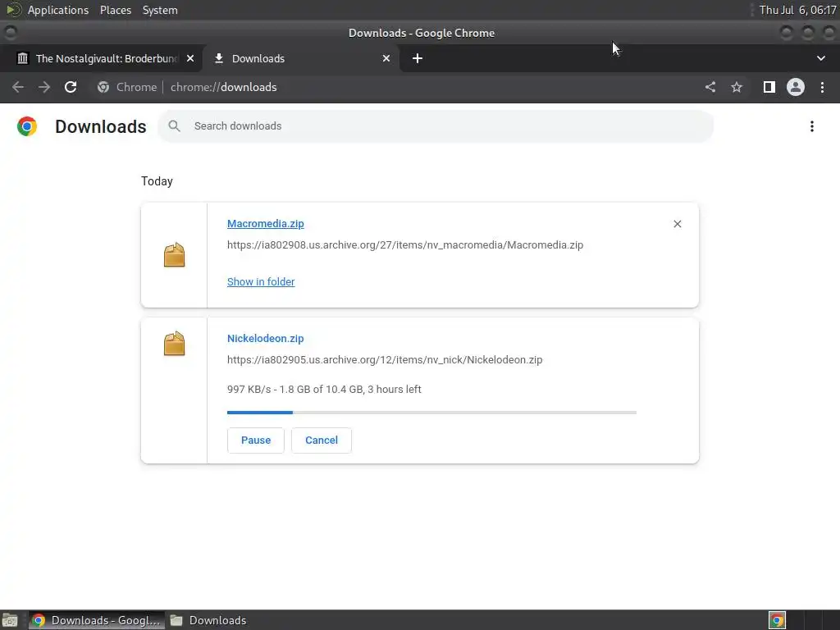Go back with the browser back arrow

[18, 87]
